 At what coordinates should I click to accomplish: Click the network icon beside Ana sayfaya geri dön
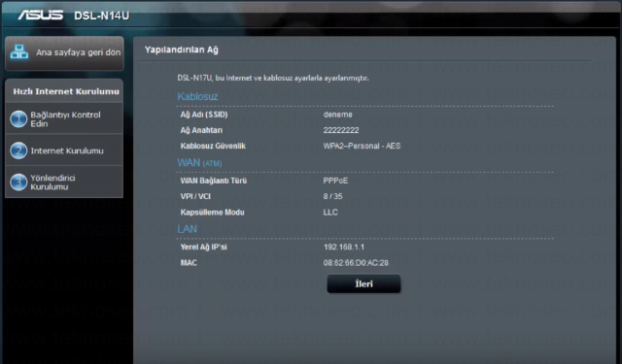19,52
